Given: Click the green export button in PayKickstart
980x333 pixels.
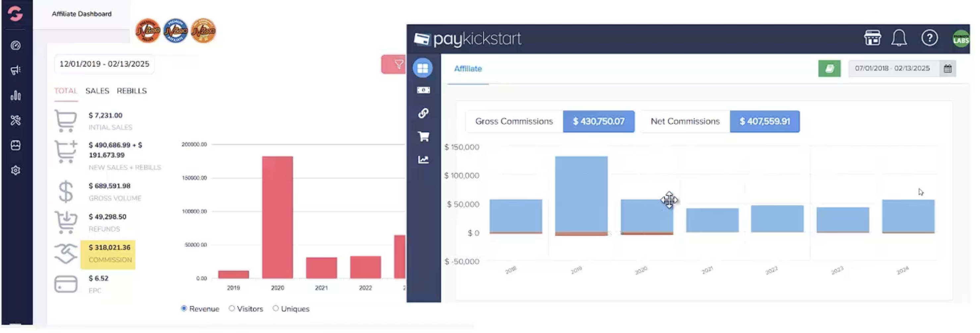Looking at the screenshot, I should coord(829,69).
